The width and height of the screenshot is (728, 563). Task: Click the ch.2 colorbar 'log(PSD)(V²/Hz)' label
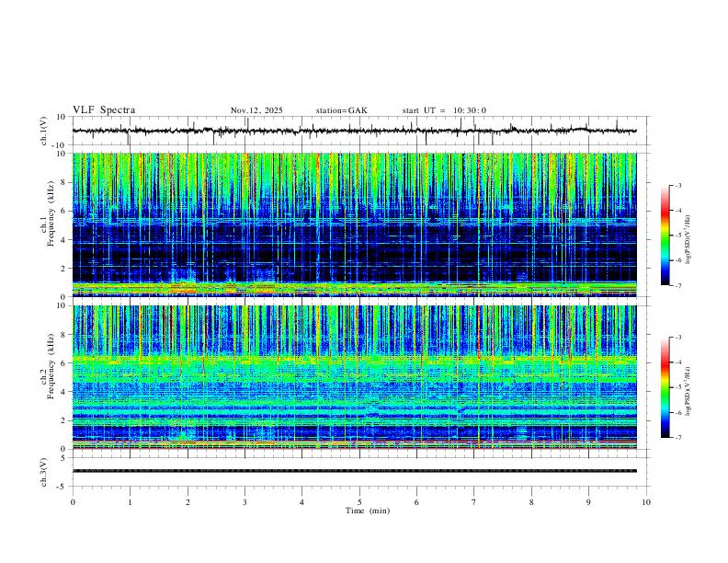[x=688, y=391]
